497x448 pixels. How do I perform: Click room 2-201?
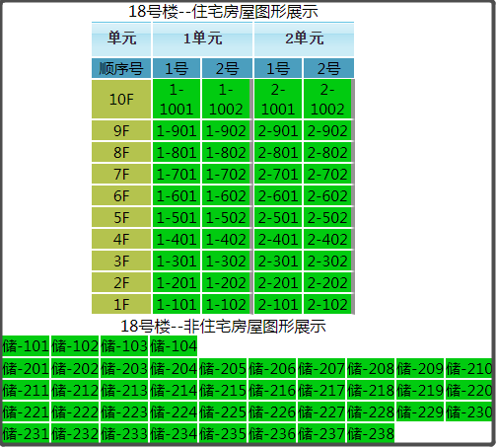278,282
